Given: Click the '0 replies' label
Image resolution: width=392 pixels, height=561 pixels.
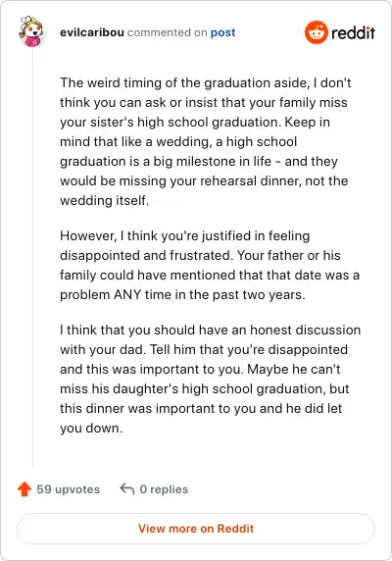Looking at the screenshot, I should click(164, 489).
